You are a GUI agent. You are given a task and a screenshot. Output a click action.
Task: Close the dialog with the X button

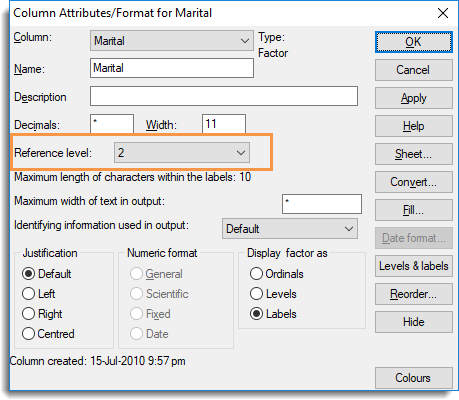click(443, 13)
